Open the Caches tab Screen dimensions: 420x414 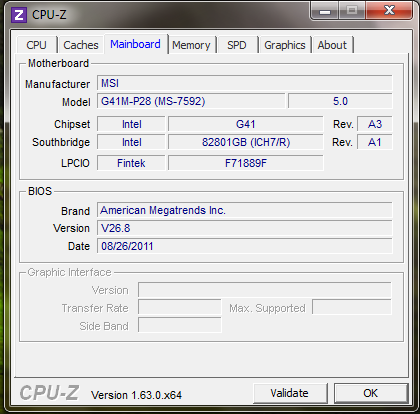(x=81, y=45)
